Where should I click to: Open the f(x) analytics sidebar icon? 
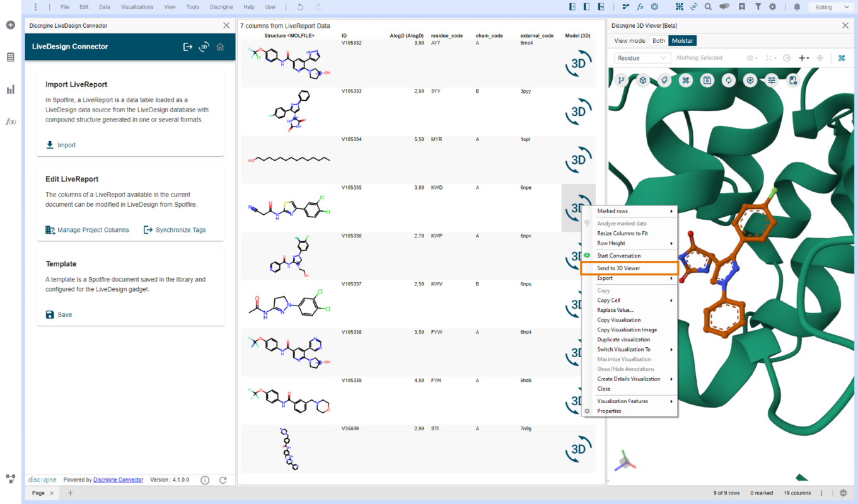11,122
